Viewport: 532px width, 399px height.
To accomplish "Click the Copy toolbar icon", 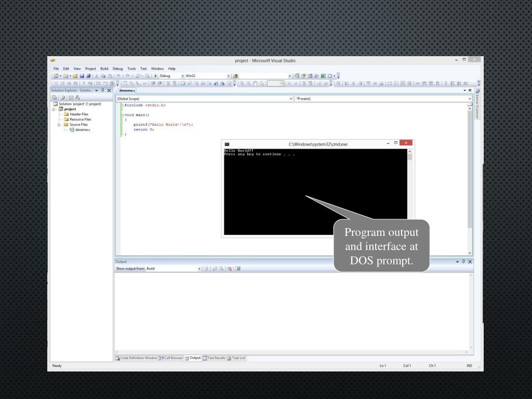I will tap(103, 76).
